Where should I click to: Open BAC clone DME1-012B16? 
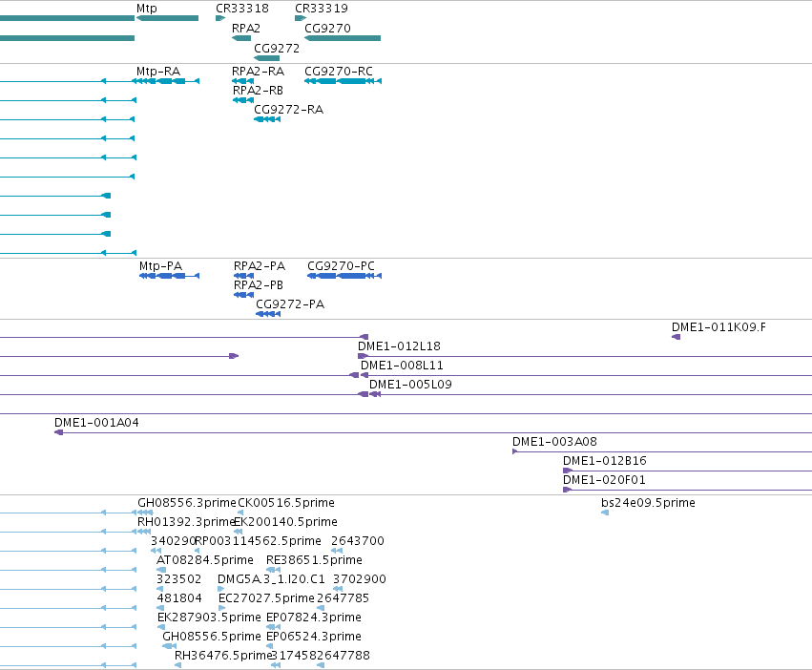(687, 471)
